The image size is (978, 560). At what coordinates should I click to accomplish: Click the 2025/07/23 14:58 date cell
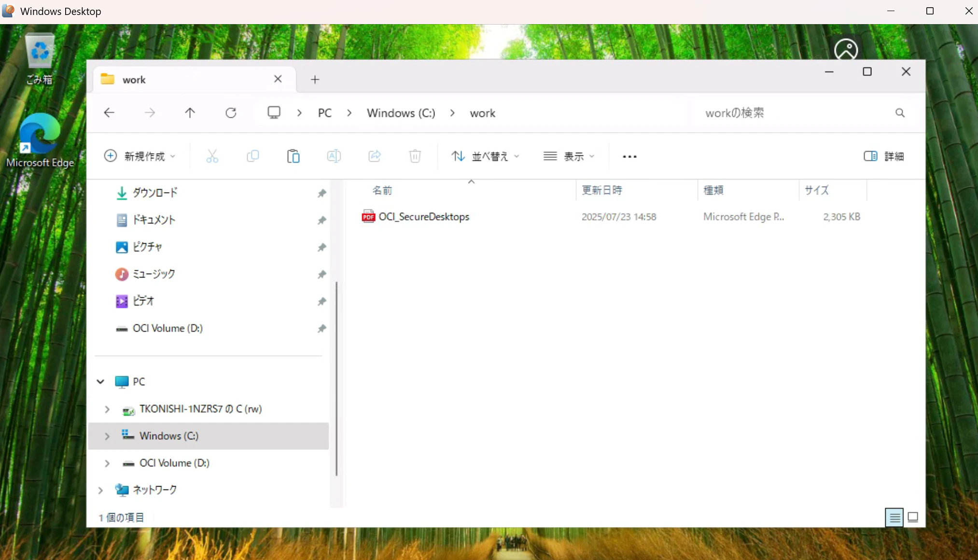(x=619, y=217)
